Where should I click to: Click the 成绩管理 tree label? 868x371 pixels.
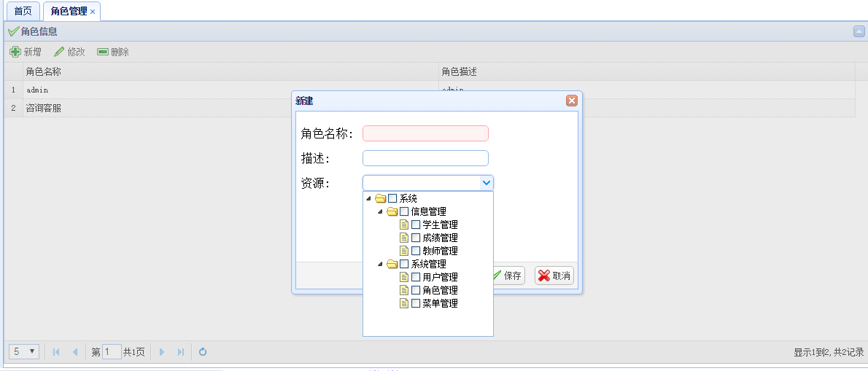click(440, 238)
